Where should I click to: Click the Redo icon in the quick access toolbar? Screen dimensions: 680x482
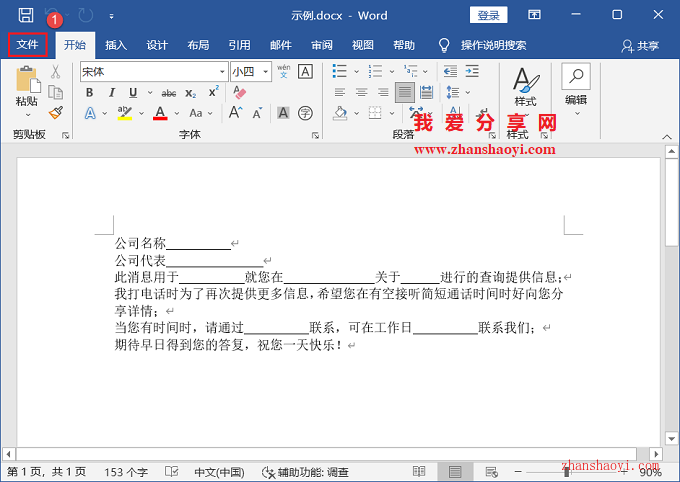click(x=85, y=16)
